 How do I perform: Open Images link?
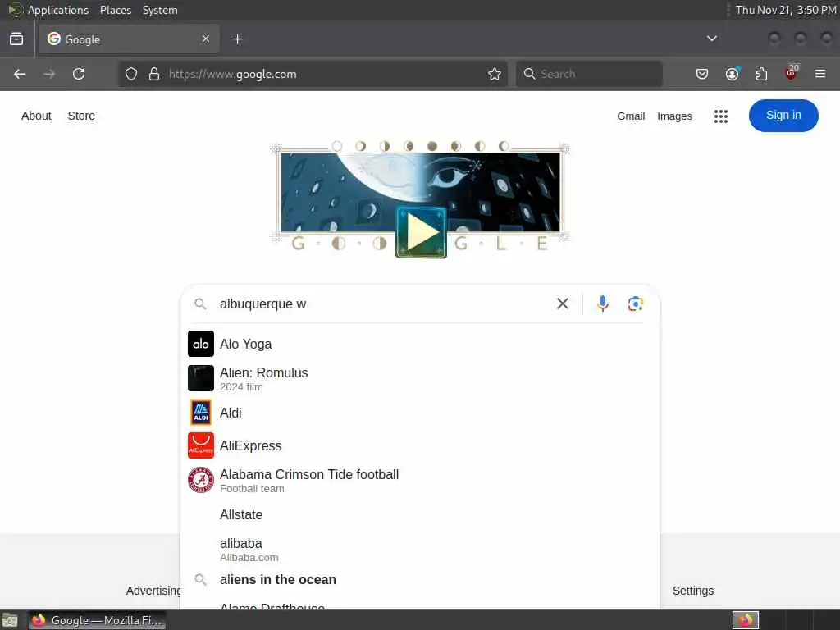click(x=674, y=116)
